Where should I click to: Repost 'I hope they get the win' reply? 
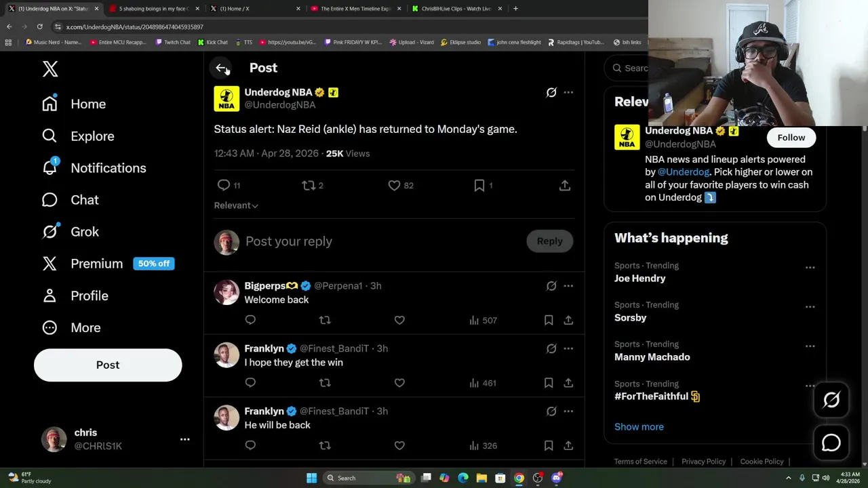[x=325, y=383]
